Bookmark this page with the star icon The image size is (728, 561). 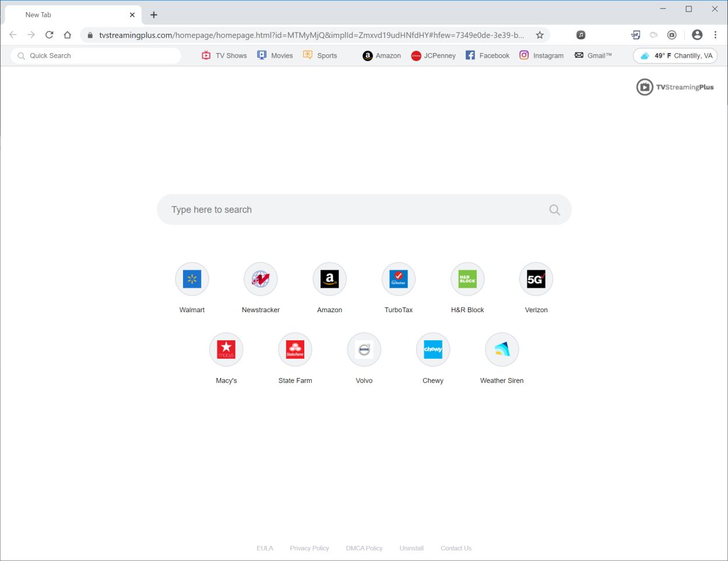tap(540, 35)
